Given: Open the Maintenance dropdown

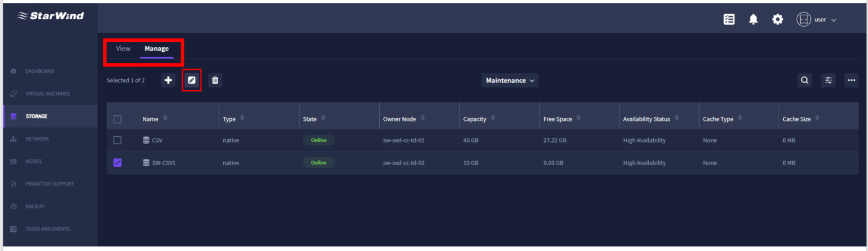Looking at the screenshot, I should point(510,80).
